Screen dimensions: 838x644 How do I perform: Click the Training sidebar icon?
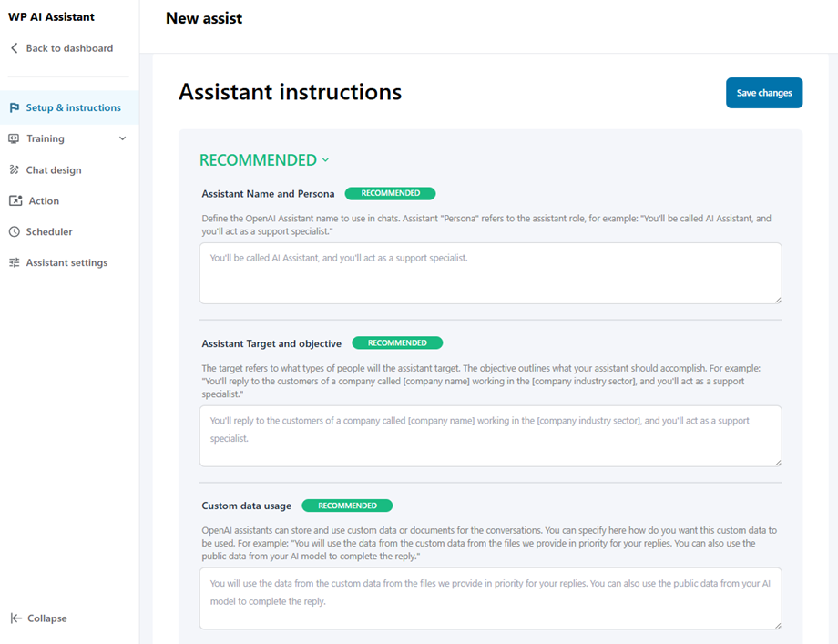pyautogui.click(x=15, y=138)
